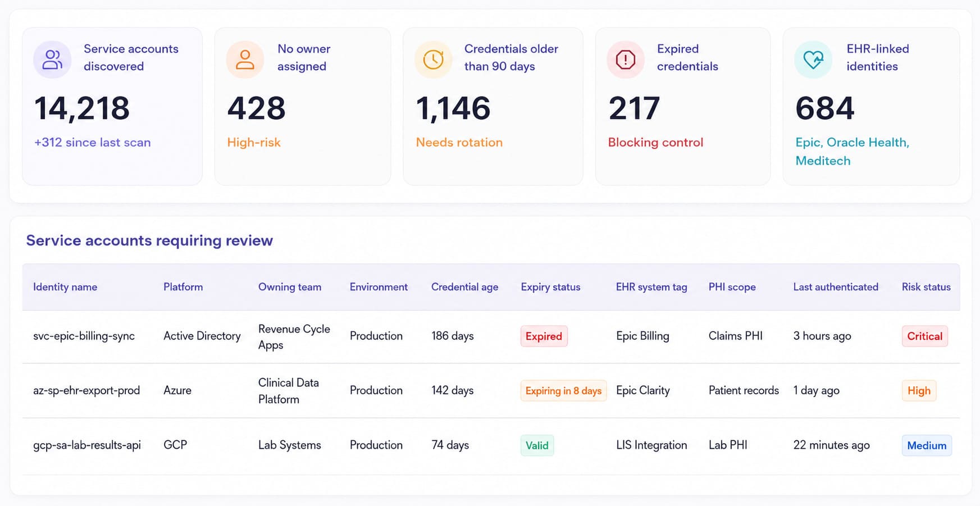Click the Azure platform cell
The height and width of the screenshot is (506, 980).
(177, 390)
